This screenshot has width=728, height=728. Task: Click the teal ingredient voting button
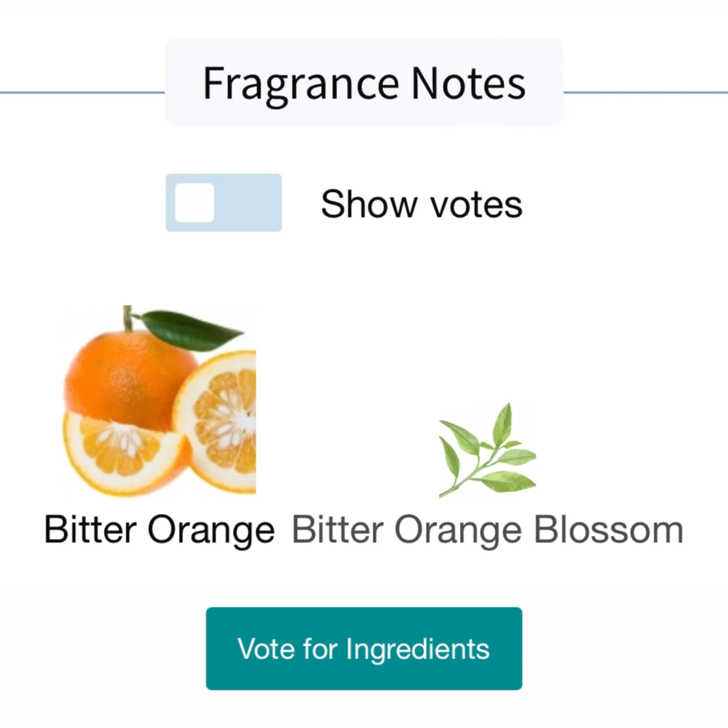(364, 648)
